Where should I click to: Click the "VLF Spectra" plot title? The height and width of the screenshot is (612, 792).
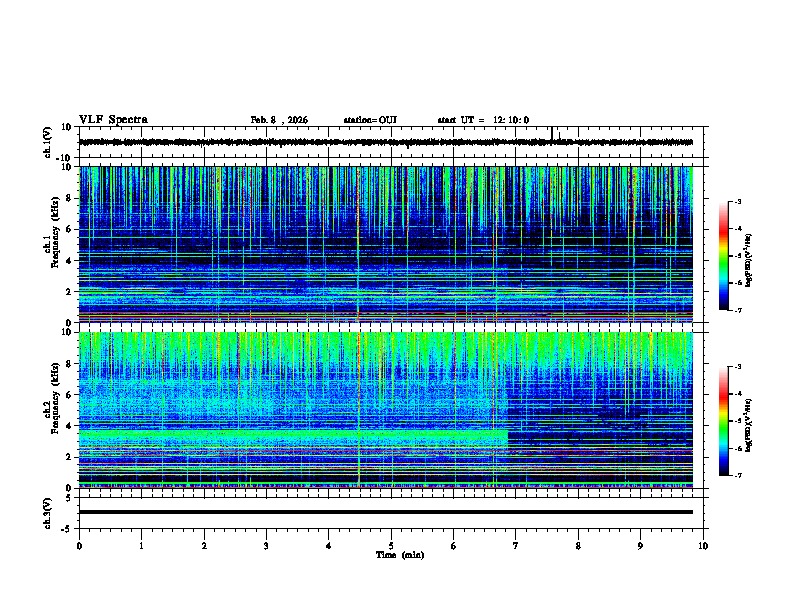pos(113,120)
